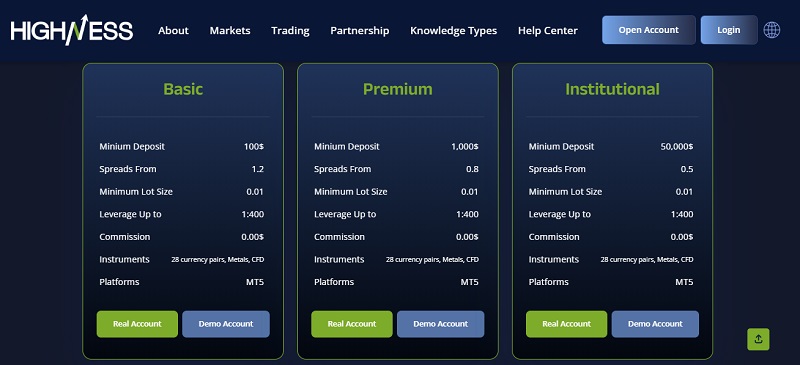The image size is (800, 365).
Task: Click the 50,000$ minimum deposit value
Action: coord(677,147)
